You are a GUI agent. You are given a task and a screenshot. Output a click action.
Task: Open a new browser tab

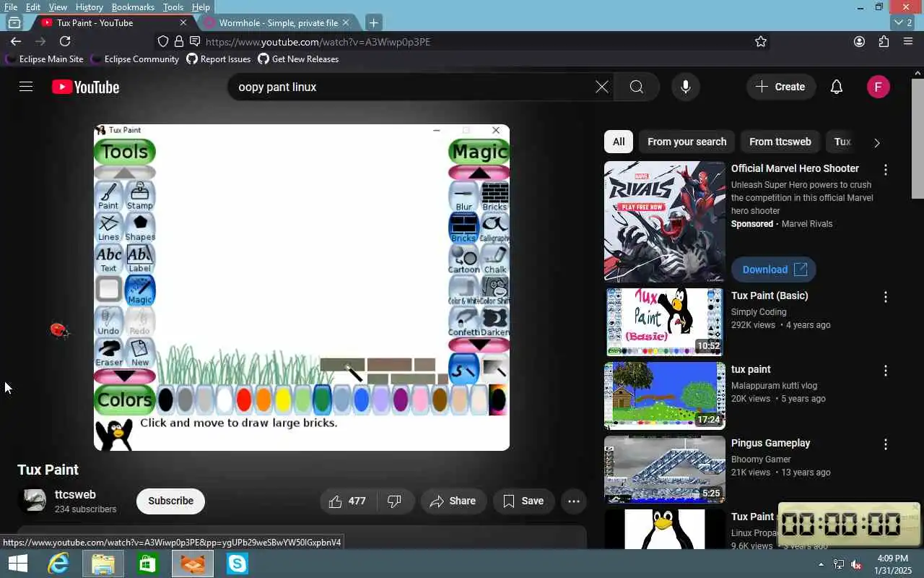point(373,22)
